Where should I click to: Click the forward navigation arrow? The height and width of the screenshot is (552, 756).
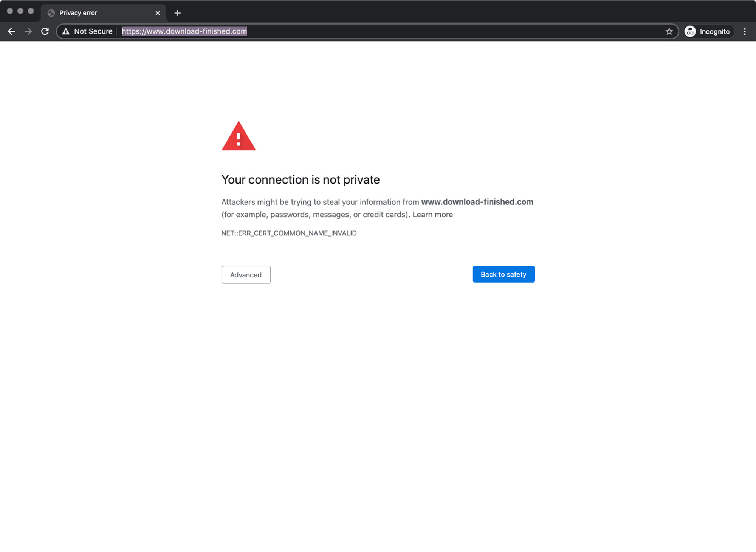click(28, 31)
